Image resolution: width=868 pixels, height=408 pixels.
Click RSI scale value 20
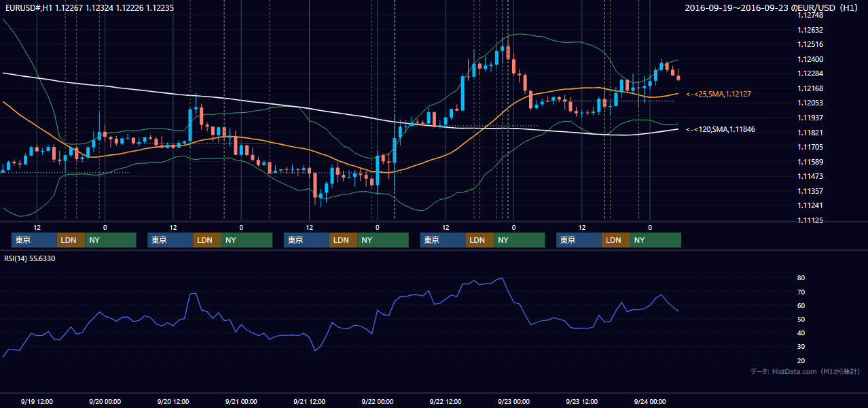[801, 360]
